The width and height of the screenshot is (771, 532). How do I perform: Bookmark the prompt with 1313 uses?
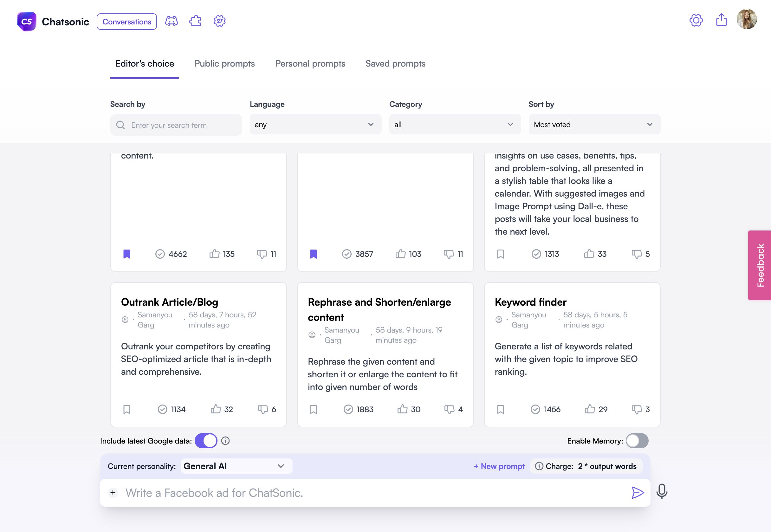(500, 254)
